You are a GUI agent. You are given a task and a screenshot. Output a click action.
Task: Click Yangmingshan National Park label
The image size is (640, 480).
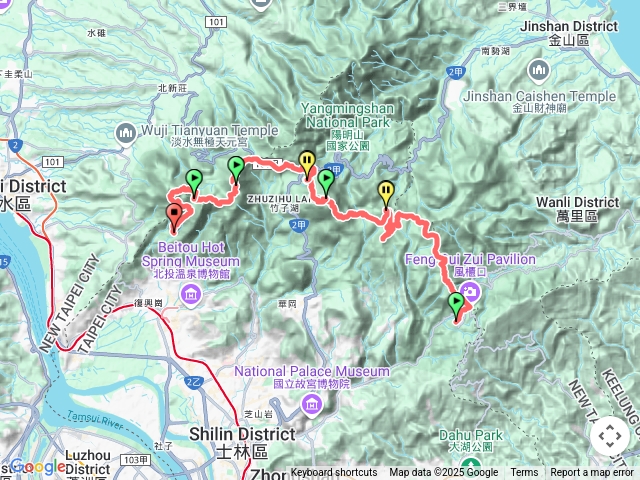coord(348,115)
